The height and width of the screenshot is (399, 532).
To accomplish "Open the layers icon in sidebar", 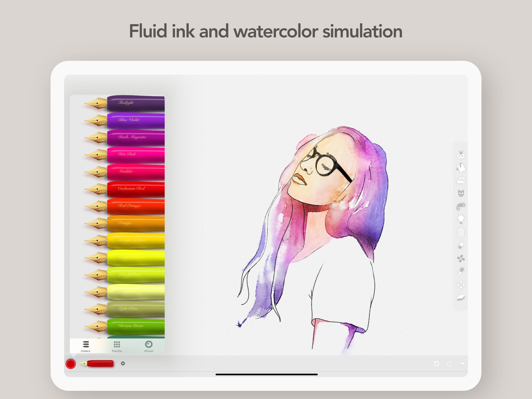I will 461,298.
